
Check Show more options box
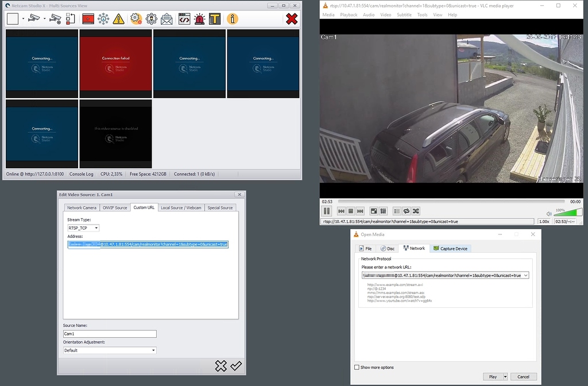357,368
